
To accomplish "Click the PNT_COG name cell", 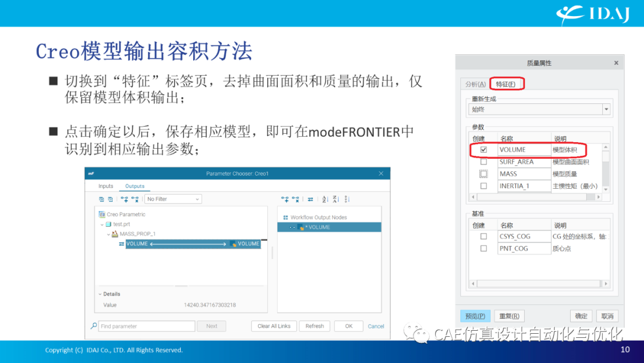I will 524,248.
